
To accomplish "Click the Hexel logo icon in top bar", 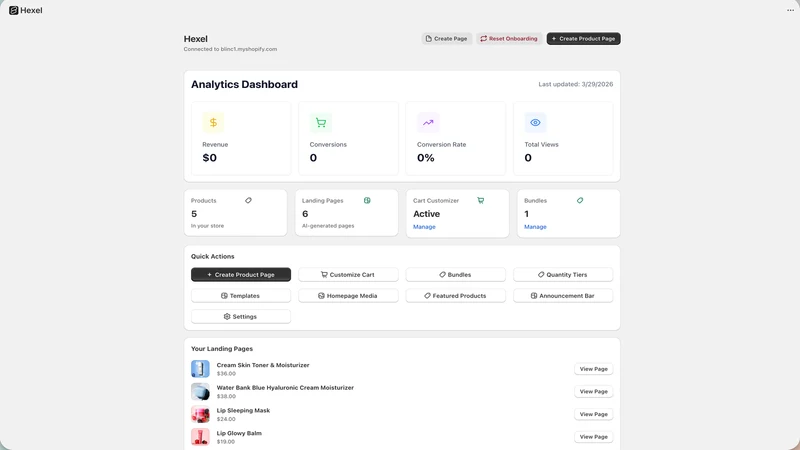I will pyautogui.click(x=13, y=10).
